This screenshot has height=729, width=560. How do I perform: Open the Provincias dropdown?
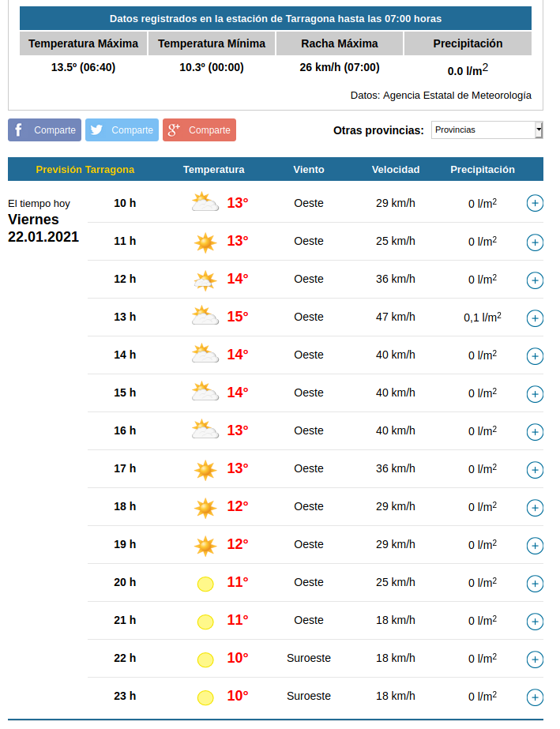point(487,130)
